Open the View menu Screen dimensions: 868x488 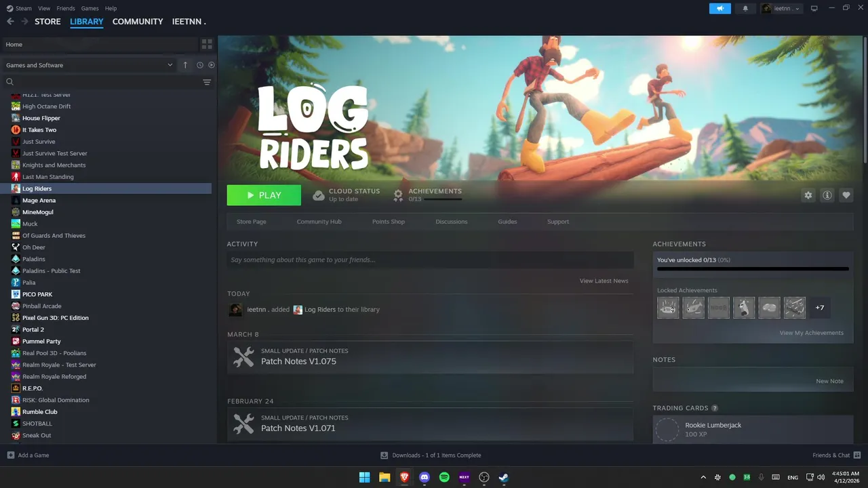click(44, 8)
